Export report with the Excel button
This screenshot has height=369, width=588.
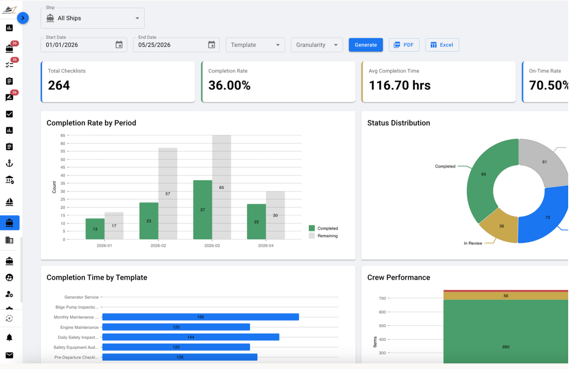pyautogui.click(x=442, y=45)
